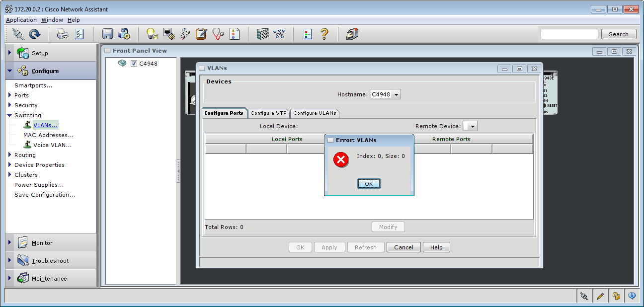Click the Apply button in the VLANs window
The width and height of the screenshot is (644, 307).
click(x=329, y=247)
